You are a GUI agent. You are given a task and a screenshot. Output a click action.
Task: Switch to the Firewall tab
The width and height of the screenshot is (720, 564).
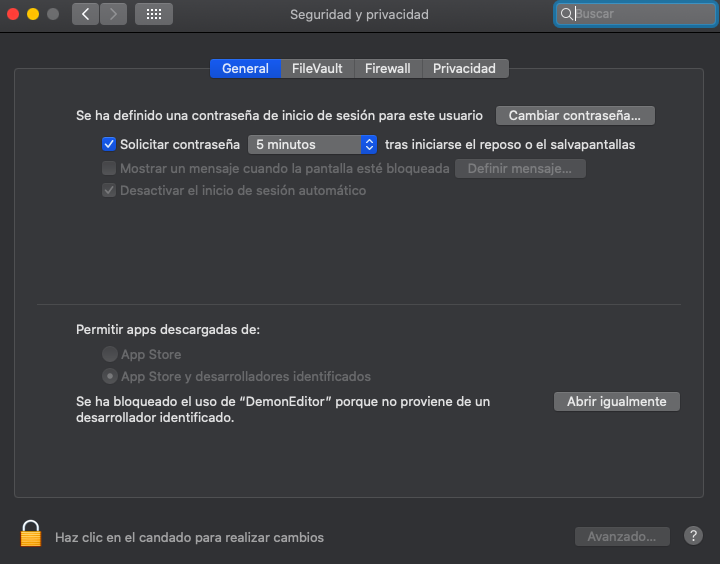pos(387,68)
